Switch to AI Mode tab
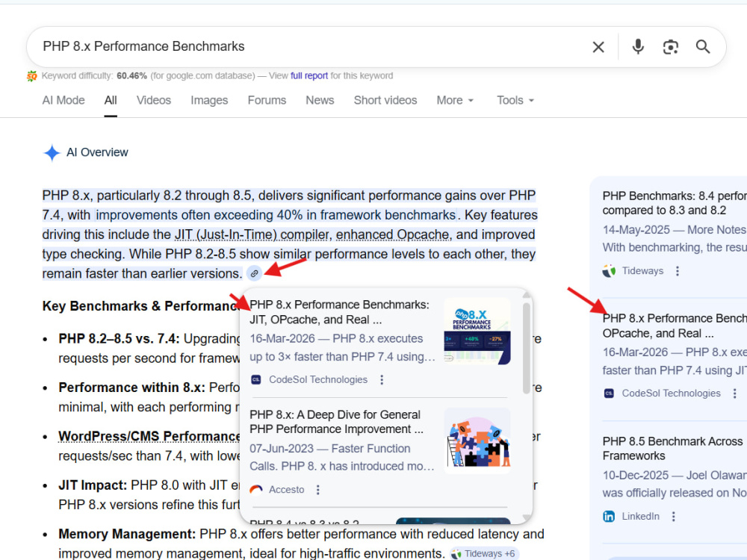This screenshot has width=747, height=560. coord(63,101)
